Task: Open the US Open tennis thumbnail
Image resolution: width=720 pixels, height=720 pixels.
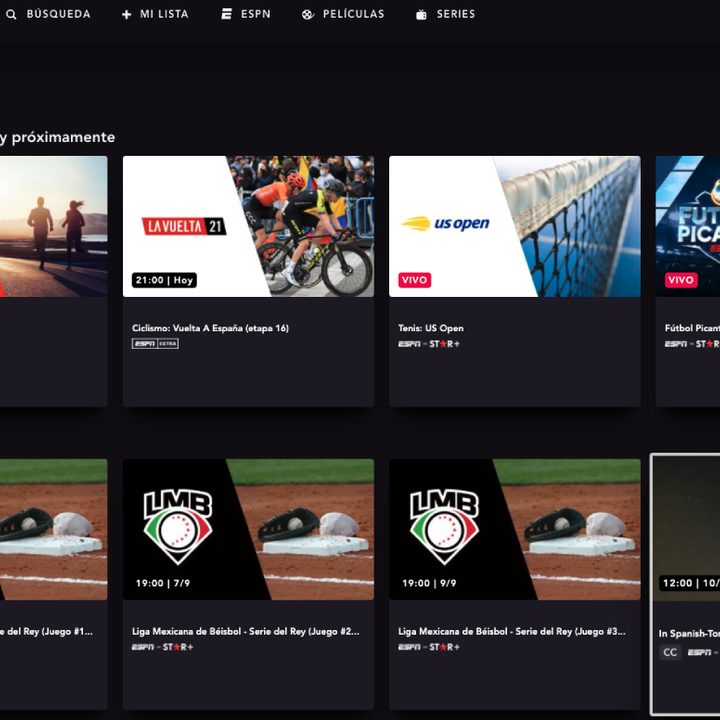Action: 515,226
